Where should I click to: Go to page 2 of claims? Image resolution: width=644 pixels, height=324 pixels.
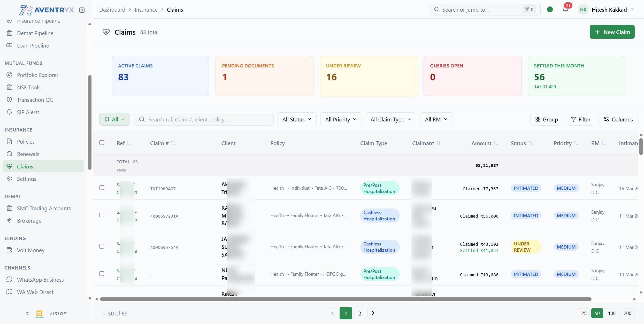tap(359, 313)
